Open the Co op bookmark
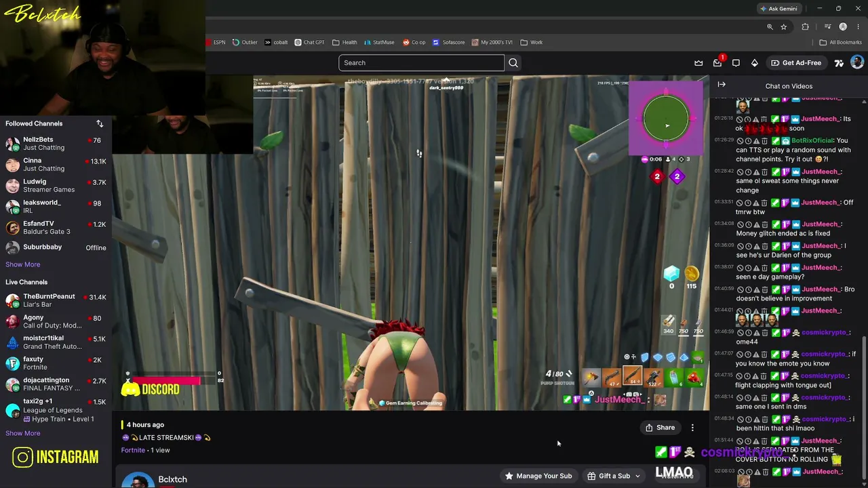 (x=414, y=42)
